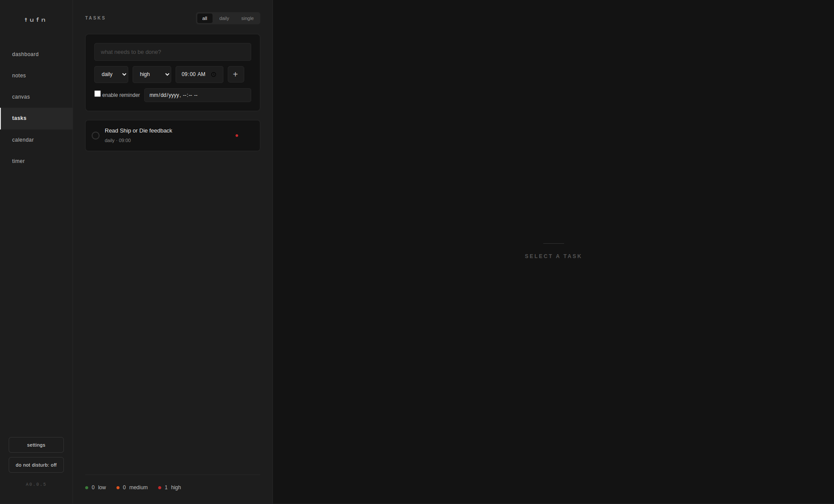Navigate to the calendar page

(x=23, y=140)
